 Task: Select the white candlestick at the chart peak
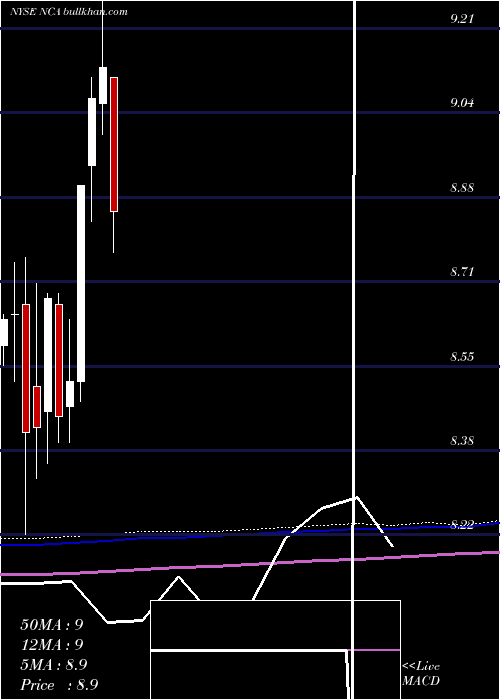point(103,85)
